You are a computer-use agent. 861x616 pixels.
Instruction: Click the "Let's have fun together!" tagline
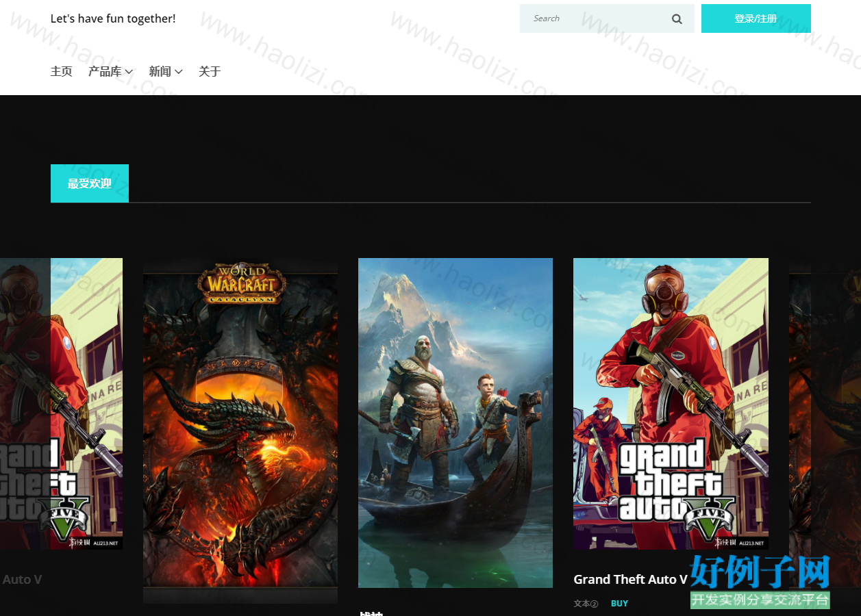click(113, 18)
